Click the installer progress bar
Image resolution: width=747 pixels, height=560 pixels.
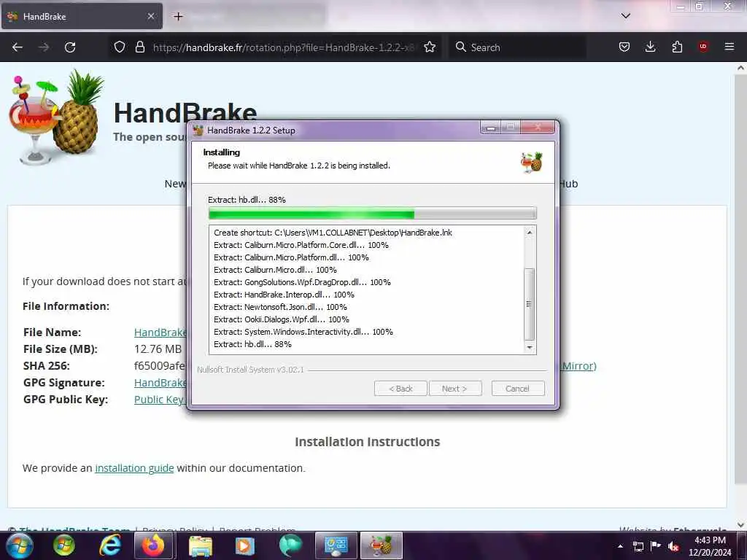373,214
